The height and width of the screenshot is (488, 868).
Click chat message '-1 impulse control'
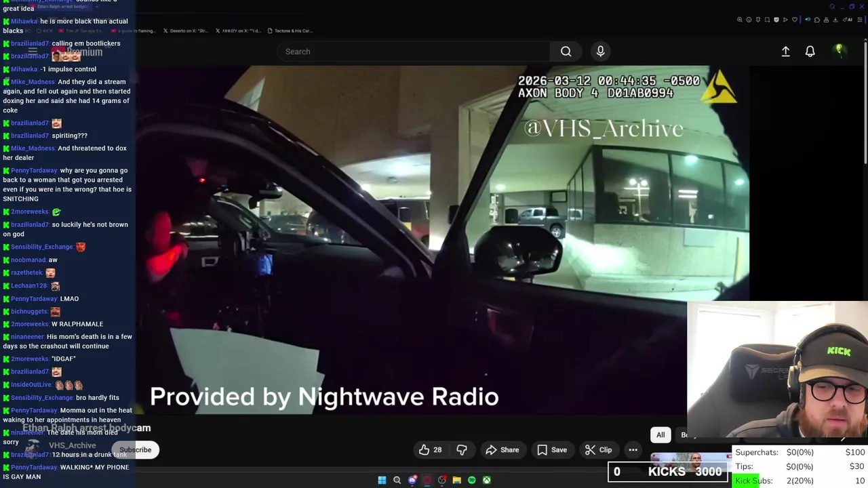(x=68, y=69)
